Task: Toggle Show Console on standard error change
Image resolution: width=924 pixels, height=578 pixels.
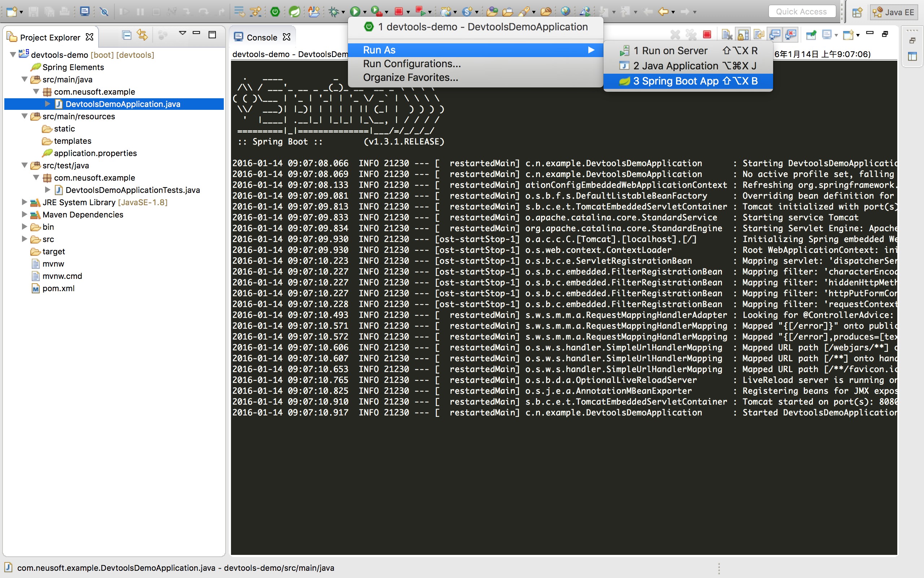Action: tap(791, 35)
